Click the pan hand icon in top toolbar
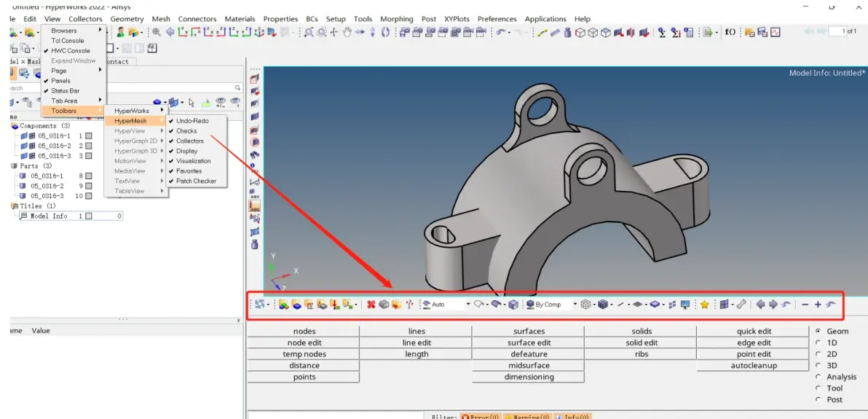 point(347,32)
